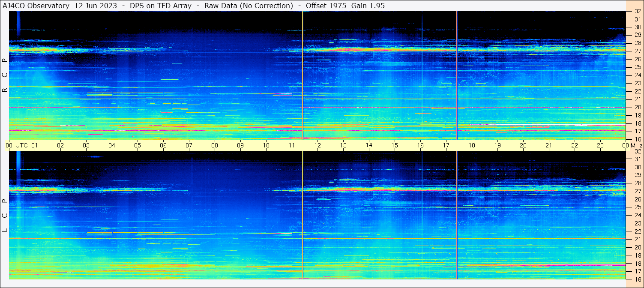Click hour tick '05' on time axis
This screenshot has width=644, height=288.
(x=138, y=145)
